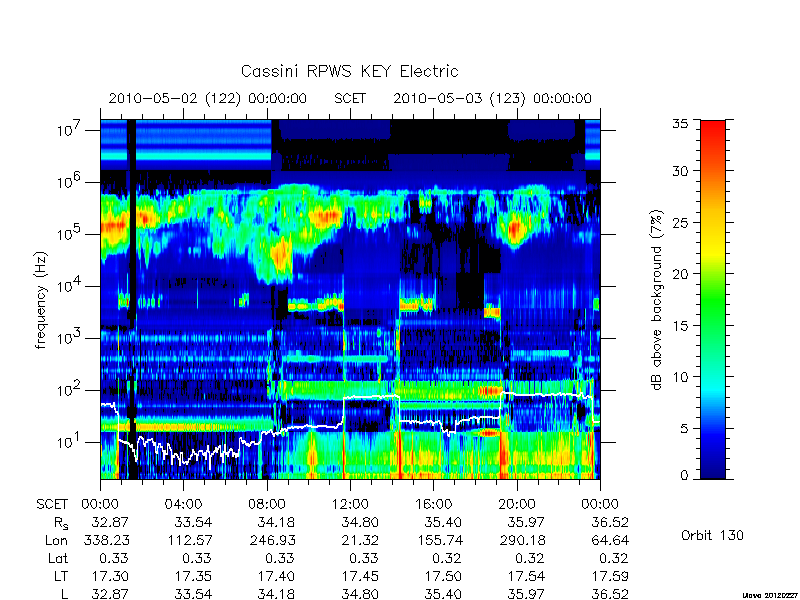Click the local time value '17.30'
Image resolution: width=800 pixels, height=600 pixels.
pyautogui.click(x=110, y=577)
